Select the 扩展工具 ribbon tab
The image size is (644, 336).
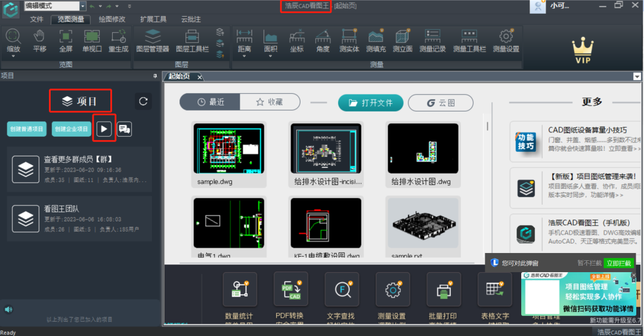tap(153, 19)
